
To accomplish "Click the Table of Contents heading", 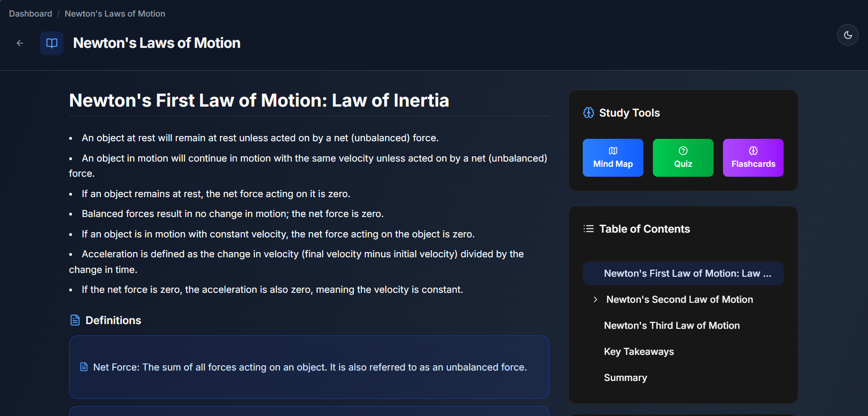I will [x=644, y=229].
